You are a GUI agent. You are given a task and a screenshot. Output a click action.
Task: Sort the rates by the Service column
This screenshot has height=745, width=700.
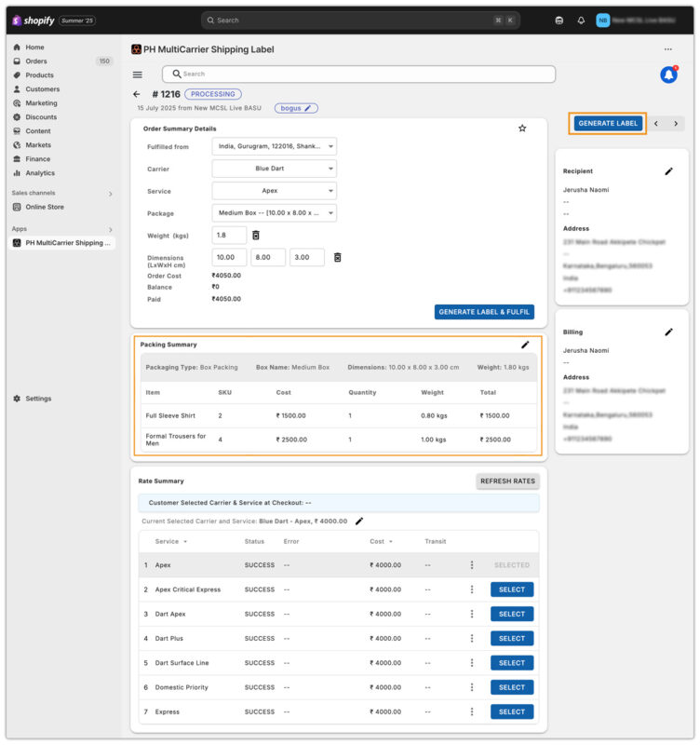171,542
